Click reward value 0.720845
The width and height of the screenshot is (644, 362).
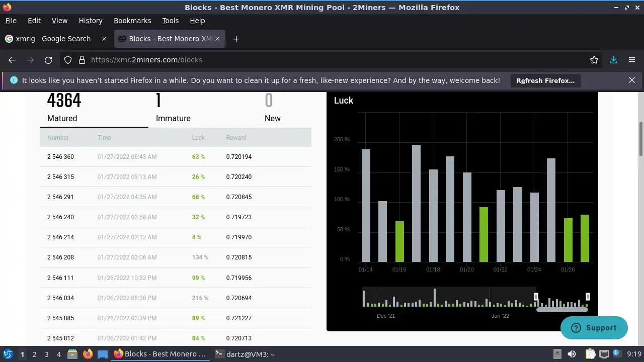pos(239,197)
